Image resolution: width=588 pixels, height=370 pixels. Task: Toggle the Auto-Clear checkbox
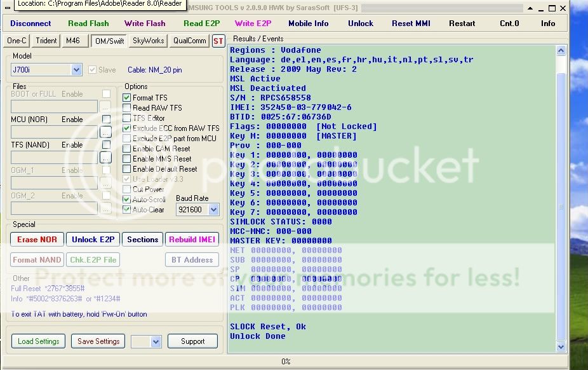click(x=127, y=210)
